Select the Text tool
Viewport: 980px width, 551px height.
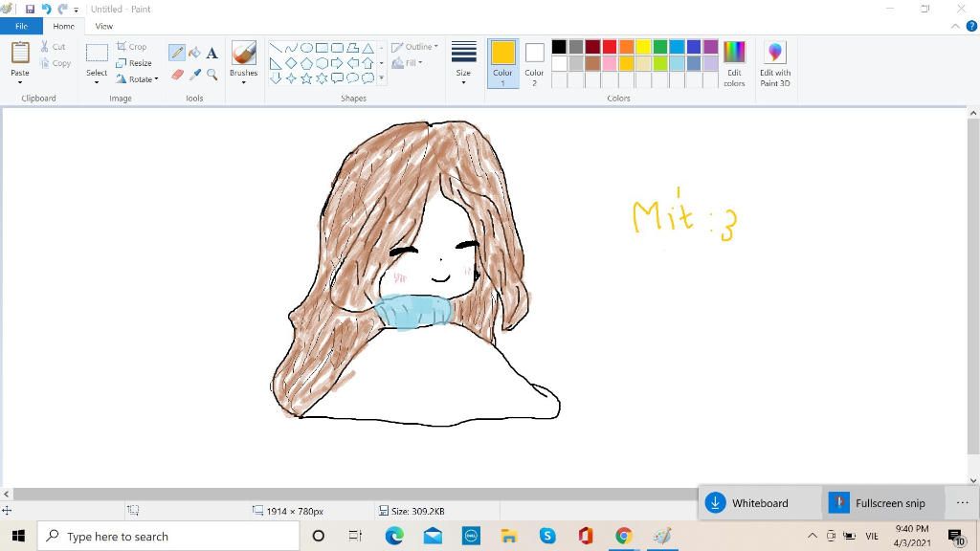coord(212,54)
